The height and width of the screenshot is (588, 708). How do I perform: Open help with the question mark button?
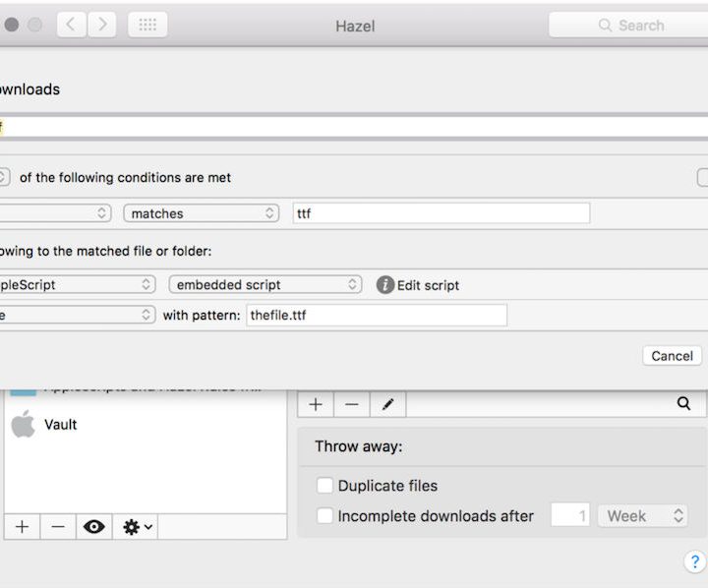[695, 561]
